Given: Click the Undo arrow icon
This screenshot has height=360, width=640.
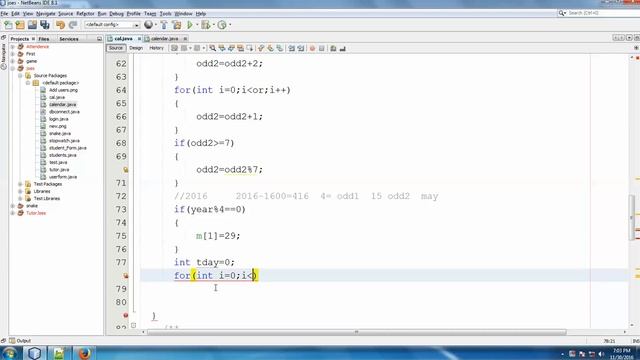Looking at the screenshot, I should (60, 25).
